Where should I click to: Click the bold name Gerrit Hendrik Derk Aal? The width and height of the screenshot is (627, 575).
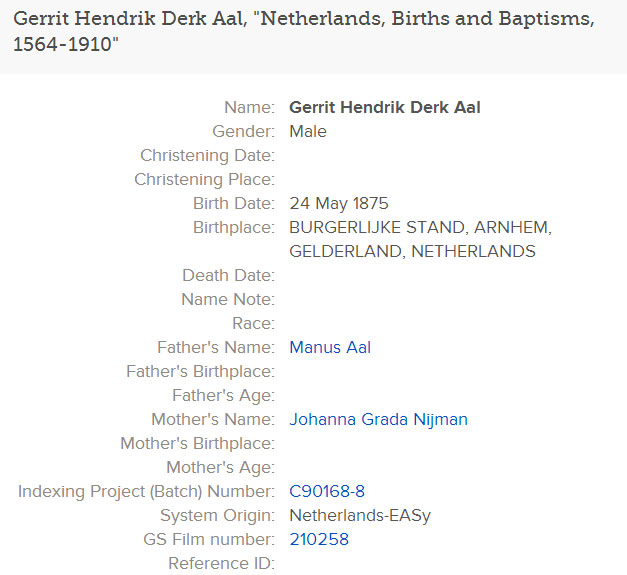[385, 108]
